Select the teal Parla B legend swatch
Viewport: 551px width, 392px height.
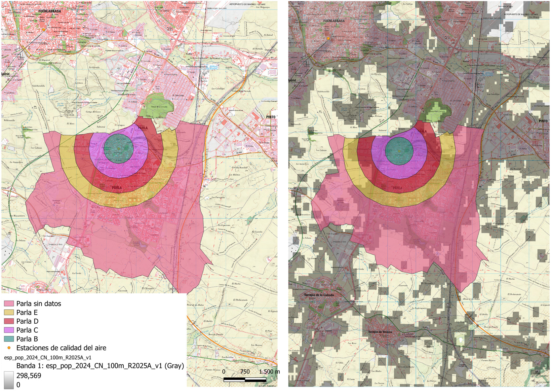(x=9, y=339)
